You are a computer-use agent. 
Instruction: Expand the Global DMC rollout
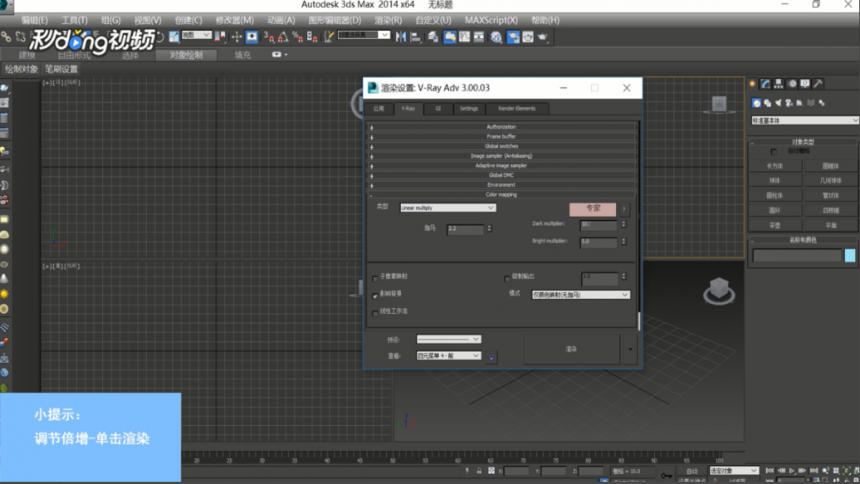501,176
